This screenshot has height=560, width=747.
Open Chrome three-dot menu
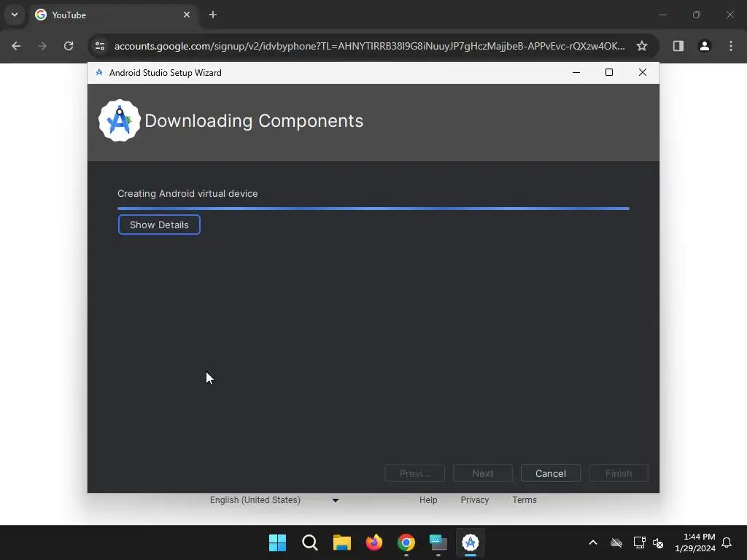coord(731,46)
